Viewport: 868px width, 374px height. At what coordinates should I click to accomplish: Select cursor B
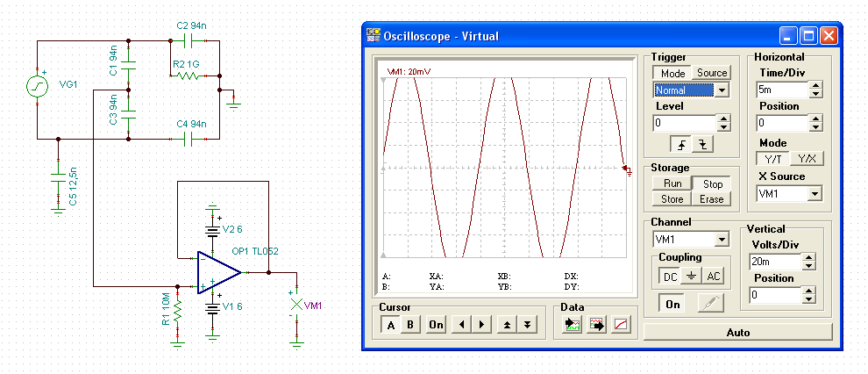pos(410,325)
